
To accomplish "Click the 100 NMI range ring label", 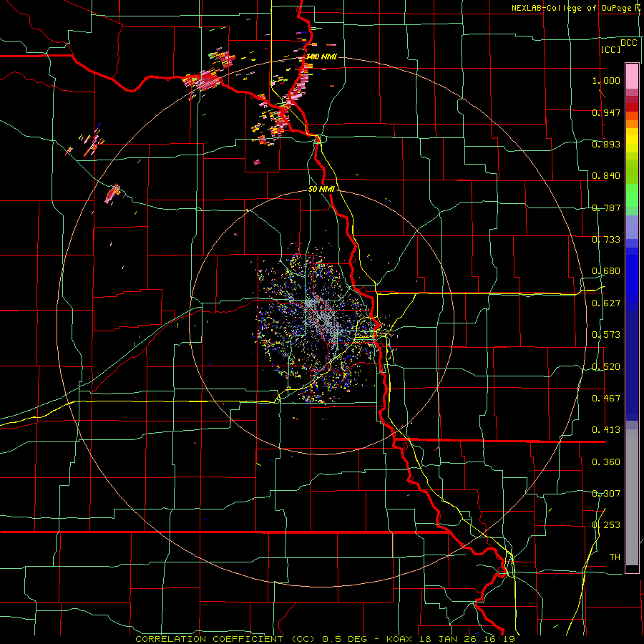I will click(x=321, y=57).
